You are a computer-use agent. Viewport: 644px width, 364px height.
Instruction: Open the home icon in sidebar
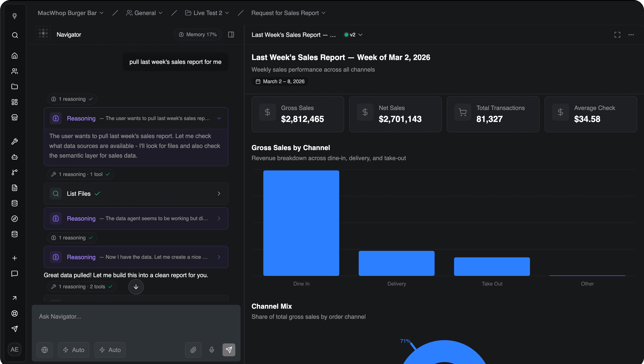click(x=14, y=55)
